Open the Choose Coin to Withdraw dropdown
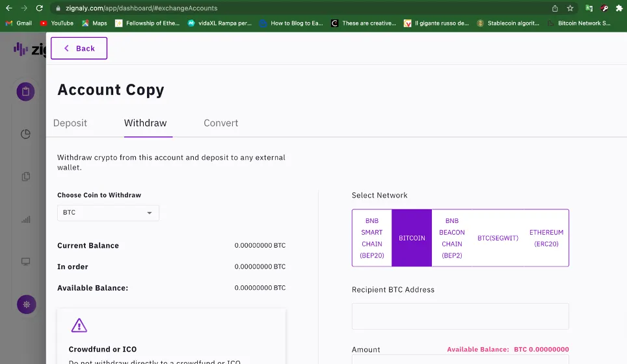The height and width of the screenshot is (364, 627). 108,213
